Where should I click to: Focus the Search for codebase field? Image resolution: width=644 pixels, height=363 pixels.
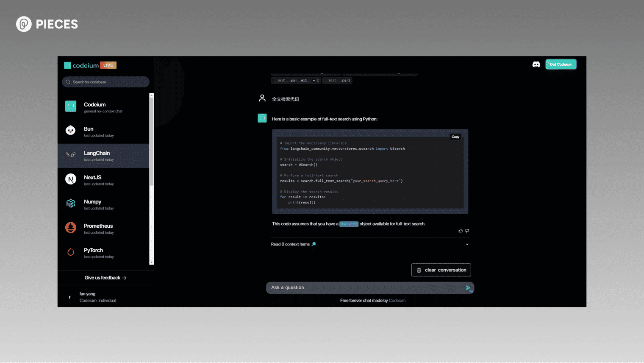point(105,82)
